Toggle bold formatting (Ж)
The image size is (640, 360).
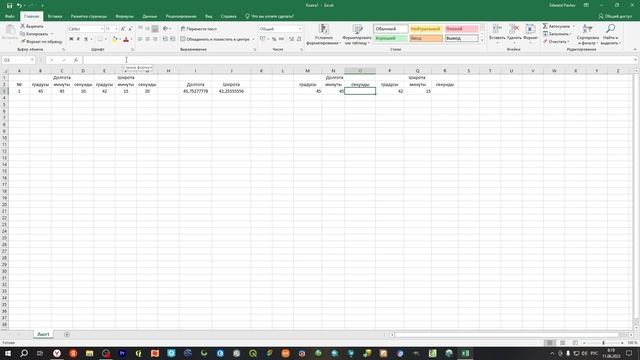tap(71, 39)
